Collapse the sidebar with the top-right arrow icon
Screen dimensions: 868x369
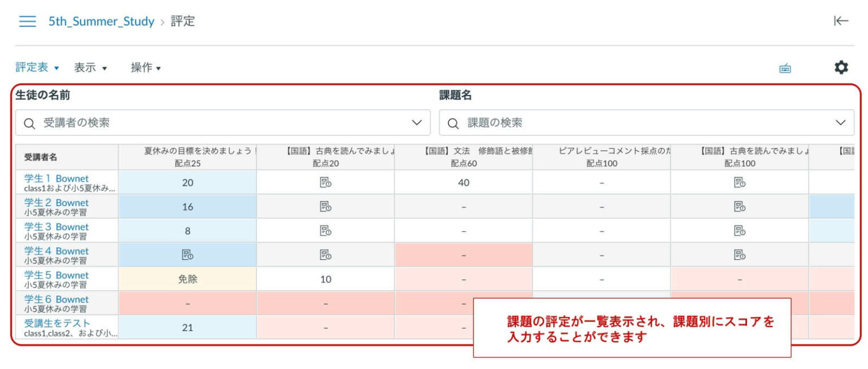tap(841, 21)
